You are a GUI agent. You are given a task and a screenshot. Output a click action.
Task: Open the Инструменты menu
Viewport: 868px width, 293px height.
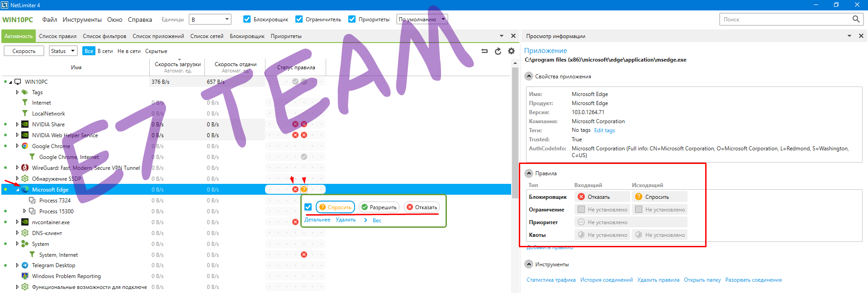pyautogui.click(x=82, y=19)
